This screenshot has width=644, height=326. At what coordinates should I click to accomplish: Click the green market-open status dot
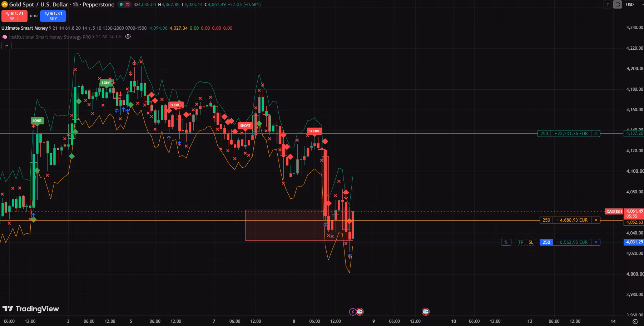coord(121,4)
